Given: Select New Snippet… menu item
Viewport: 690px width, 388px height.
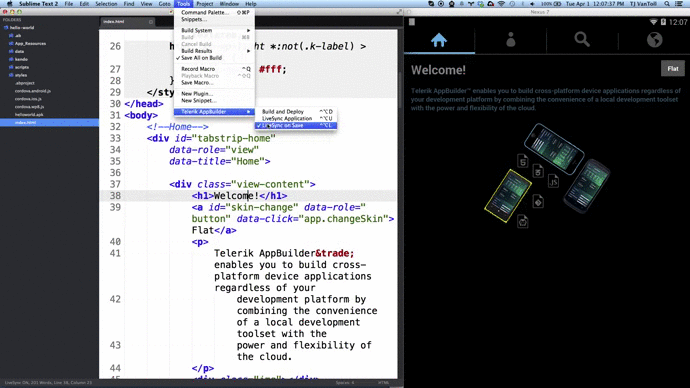Looking at the screenshot, I should pyautogui.click(x=214, y=101).
